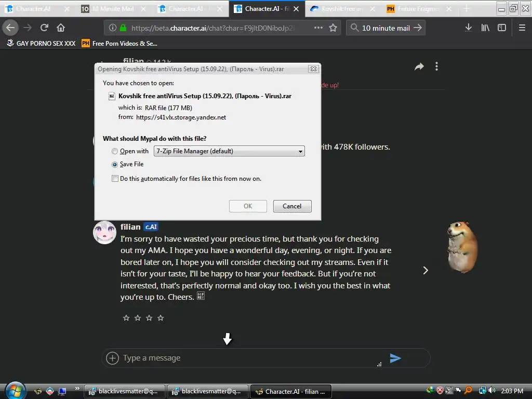
Task: Open the page actions three-dot menu in the address bar
Action: 318,28
